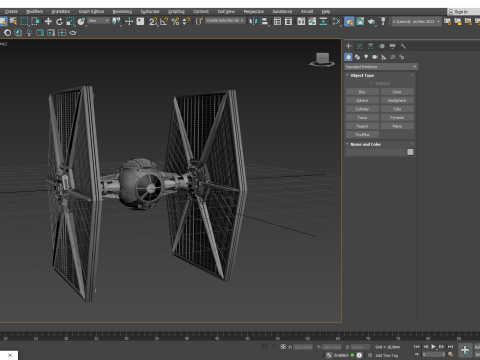Toggle the AutoGrid checkbox
This screenshot has height=360, width=480.
pyautogui.click(x=372, y=83)
